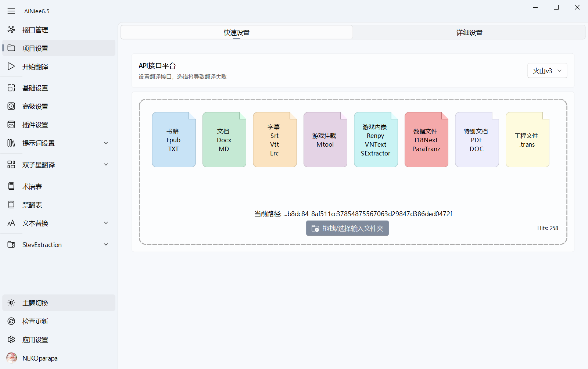The image size is (588, 369).
Task: Click the NEKOparapa profile name
Action: (x=40, y=358)
